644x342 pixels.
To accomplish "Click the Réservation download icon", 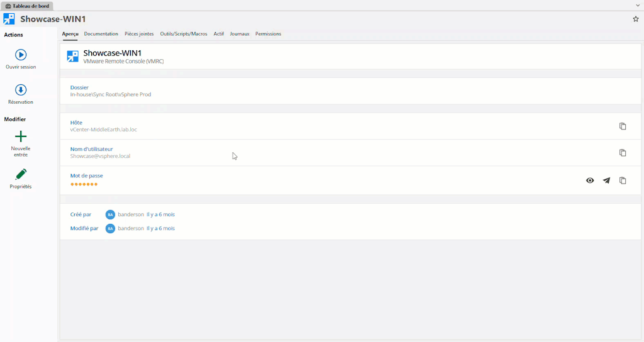I will pos(21,90).
